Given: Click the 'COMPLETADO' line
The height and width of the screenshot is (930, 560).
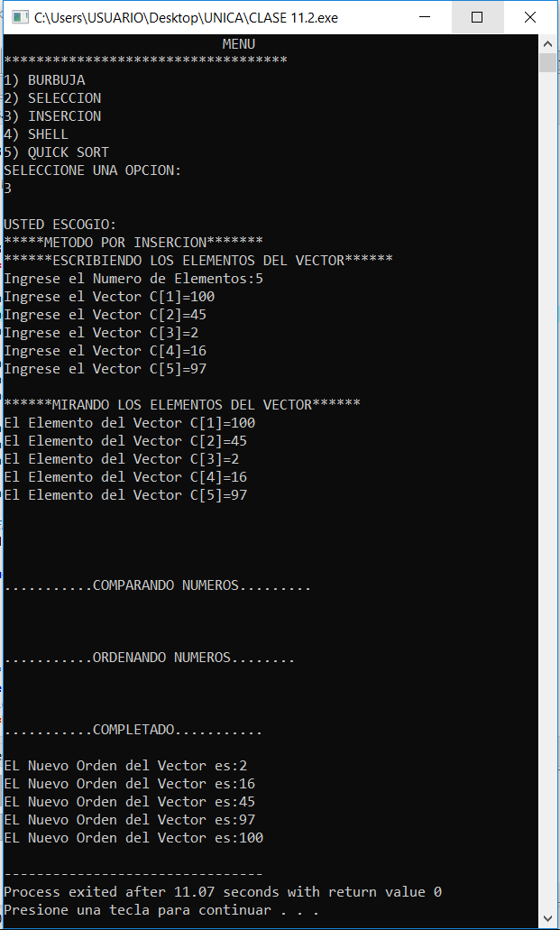Looking at the screenshot, I should tap(133, 730).
